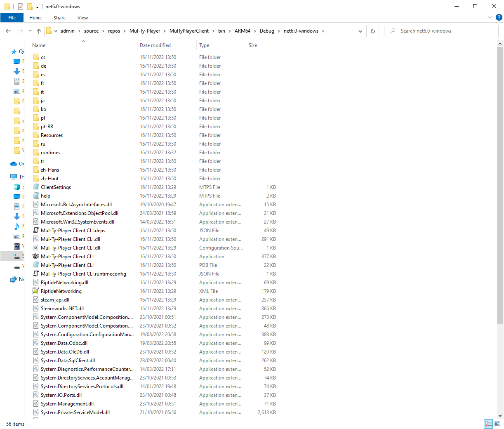Open the Videos film-strip icon in sidebar

coord(17,246)
